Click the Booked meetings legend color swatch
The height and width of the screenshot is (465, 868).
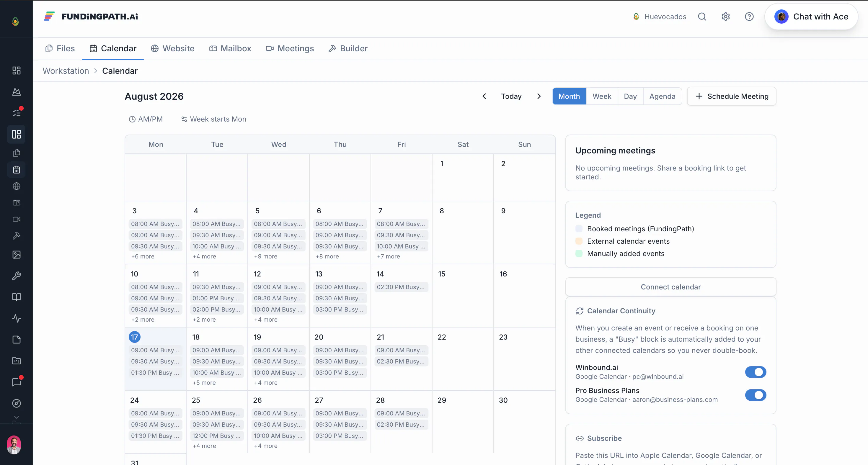tap(579, 229)
